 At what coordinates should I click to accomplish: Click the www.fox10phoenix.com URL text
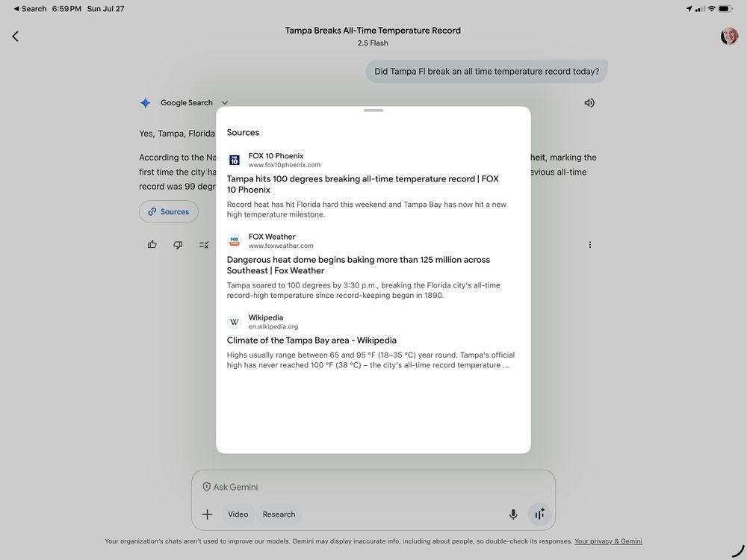pos(285,165)
